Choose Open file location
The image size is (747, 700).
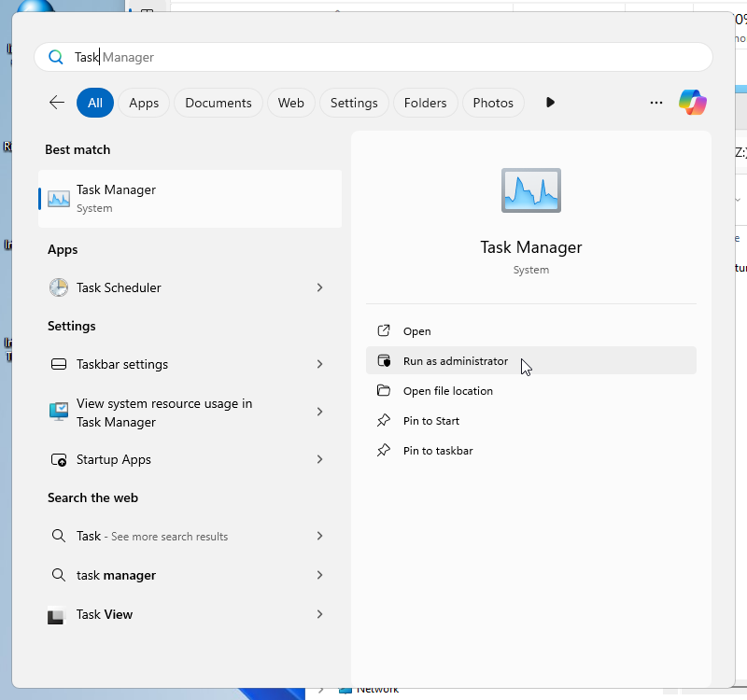531,390
